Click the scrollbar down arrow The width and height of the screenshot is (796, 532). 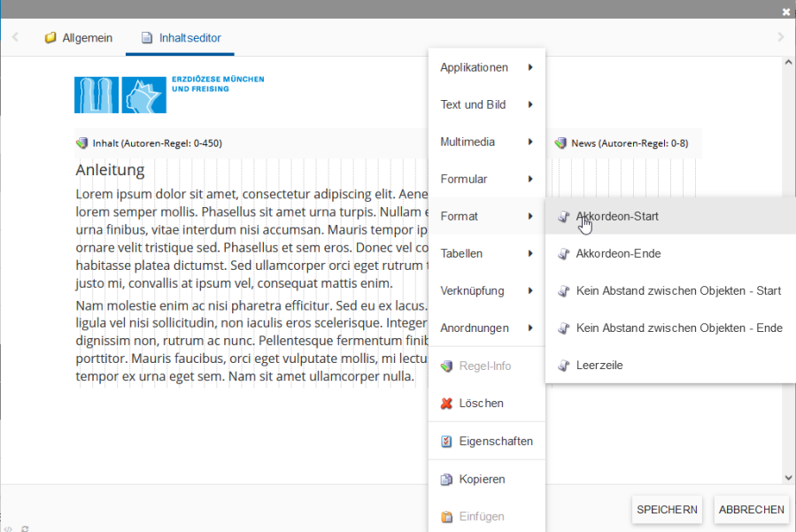tap(788, 477)
